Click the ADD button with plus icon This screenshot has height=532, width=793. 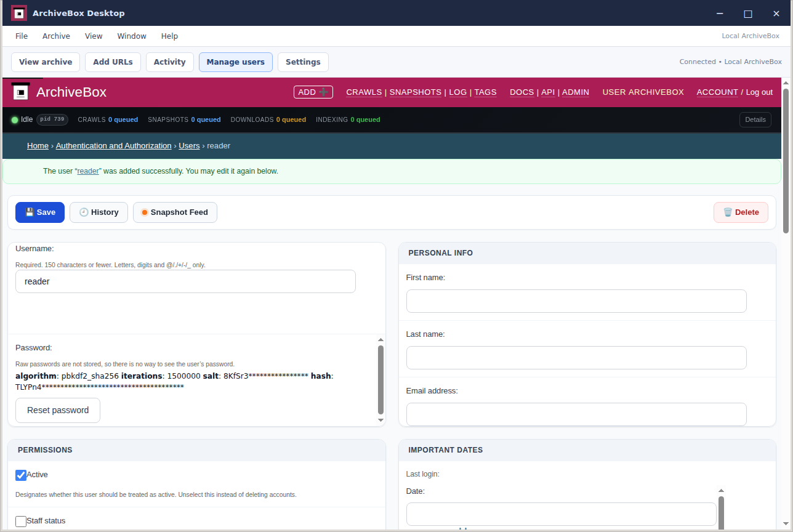[x=313, y=92]
